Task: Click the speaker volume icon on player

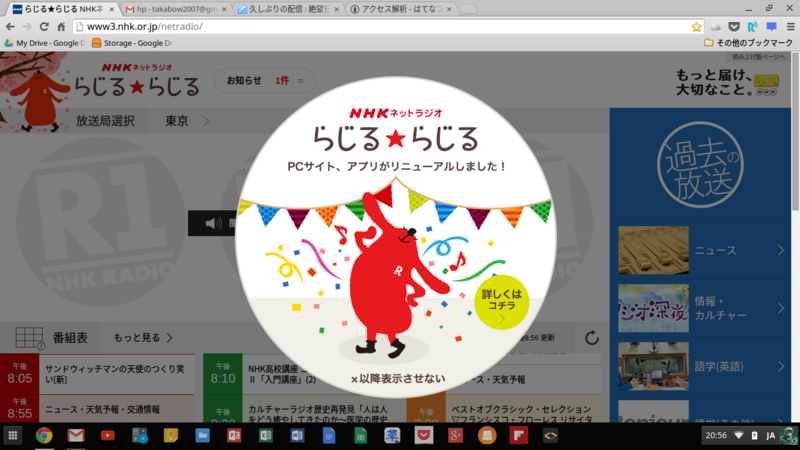Action: 213,223
